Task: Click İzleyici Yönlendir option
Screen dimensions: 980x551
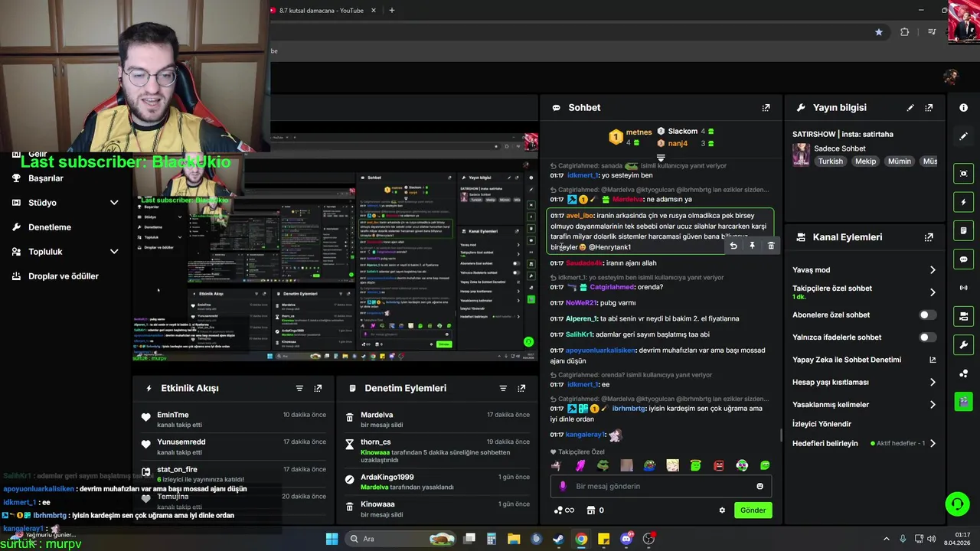Action: click(822, 424)
